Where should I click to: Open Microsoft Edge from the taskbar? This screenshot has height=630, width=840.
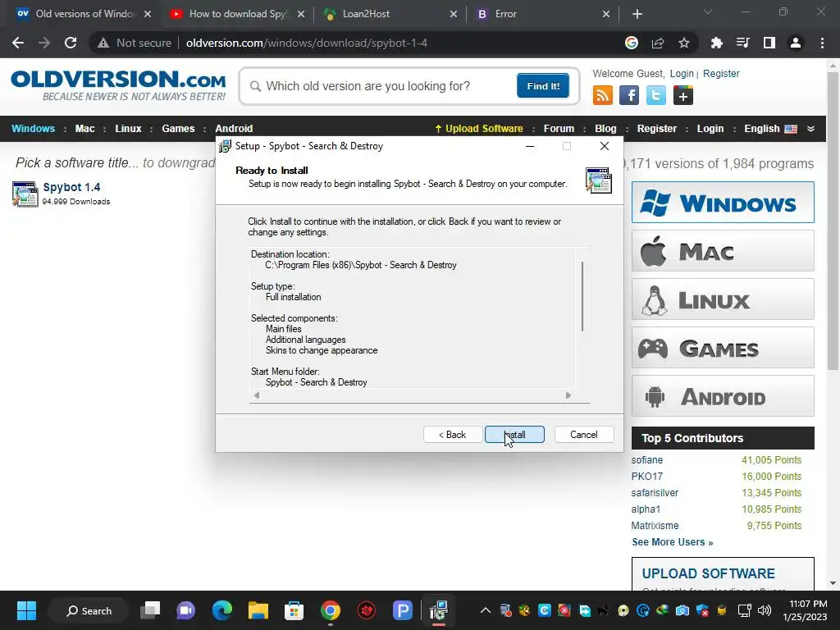click(222, 610)
